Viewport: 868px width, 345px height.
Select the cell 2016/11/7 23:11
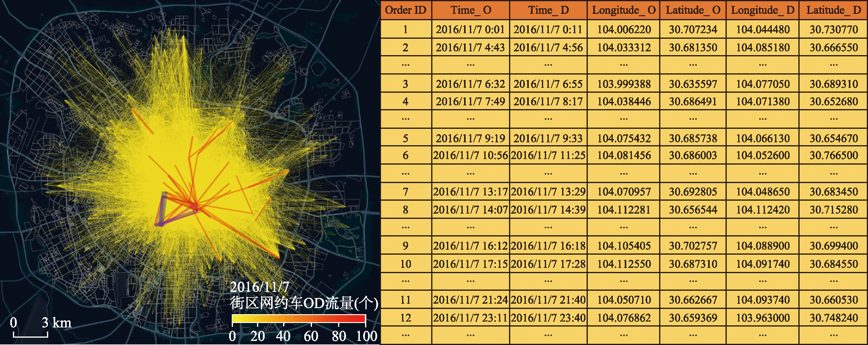click(x=471, y=318)
